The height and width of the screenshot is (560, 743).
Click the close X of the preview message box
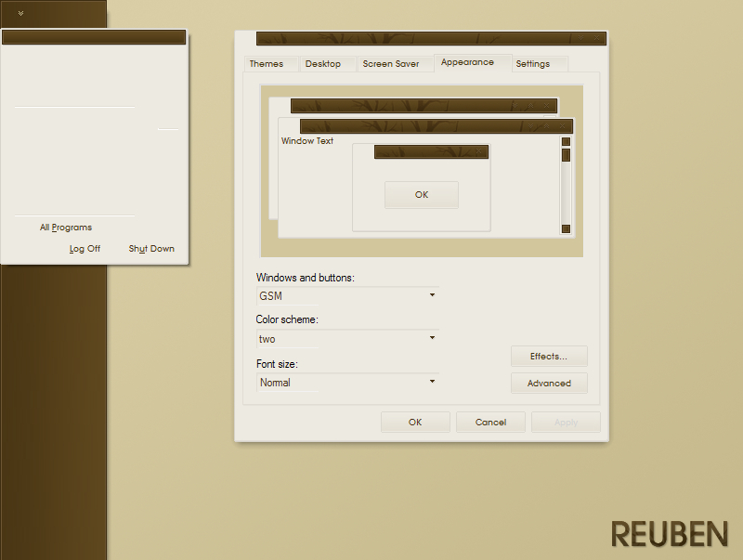click(x=478, y=151)
